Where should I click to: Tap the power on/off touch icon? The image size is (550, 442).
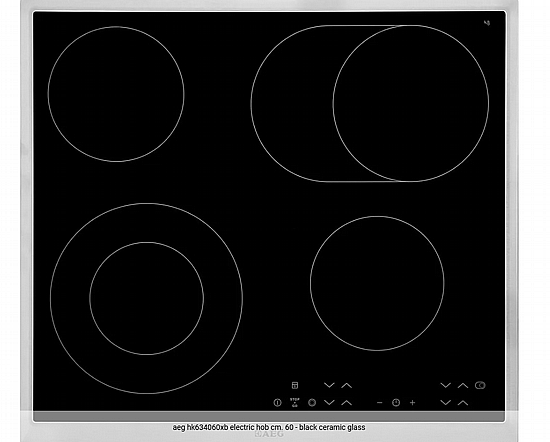click(277, 402)
